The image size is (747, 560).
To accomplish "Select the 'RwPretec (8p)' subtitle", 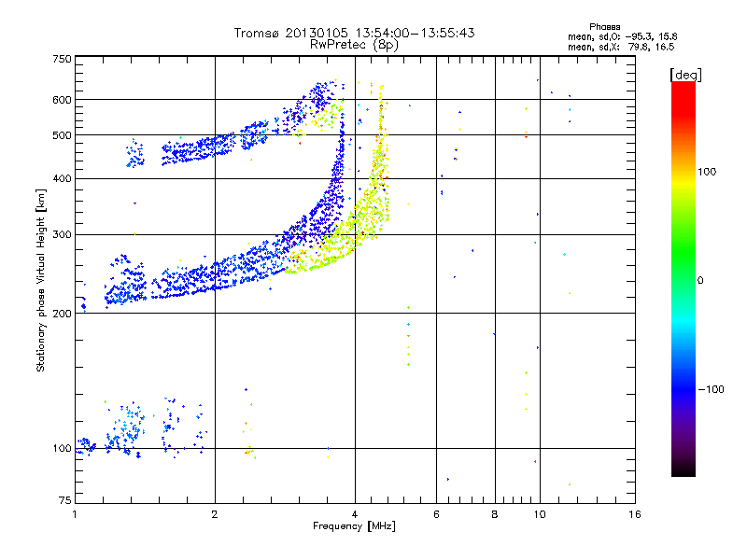I will (354, 45).
